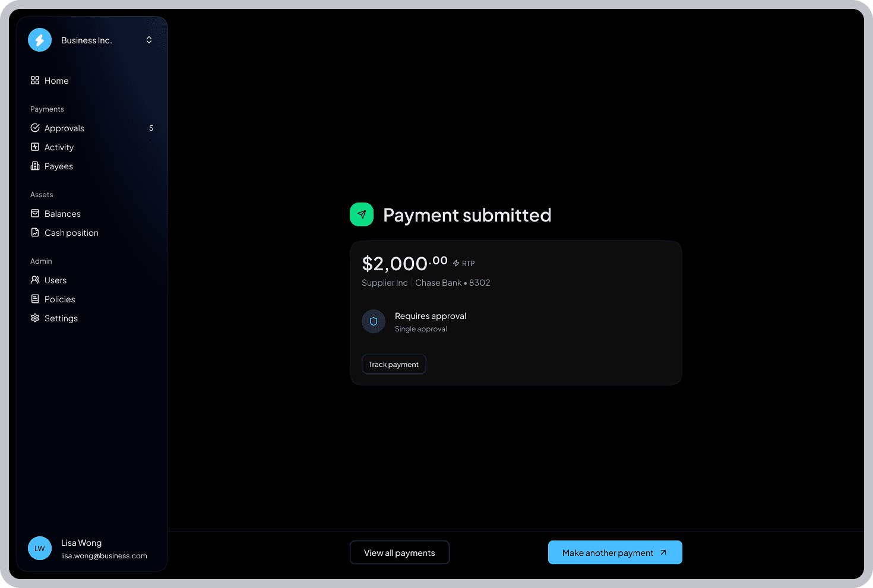
Task: Open the Cash position document icon
Action: (35, 232)
